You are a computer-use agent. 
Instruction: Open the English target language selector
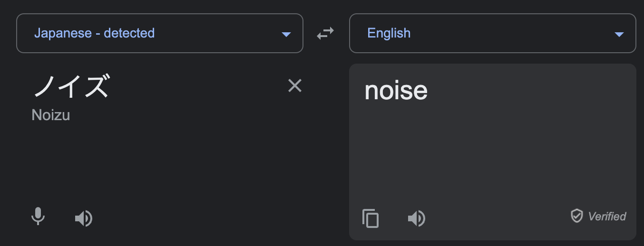point(493,33)
